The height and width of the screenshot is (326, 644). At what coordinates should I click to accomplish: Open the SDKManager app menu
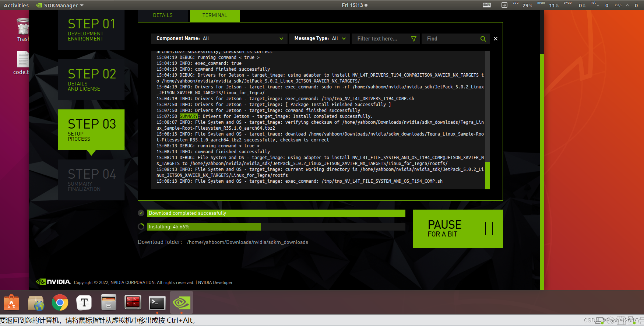[x=60, y=6]
